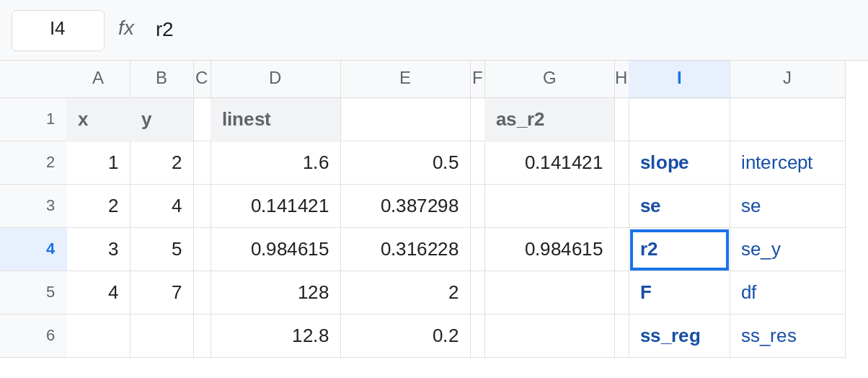The image size is (868, 378).
Task: Click cell J3 labeled se
Action: [787, 206]
